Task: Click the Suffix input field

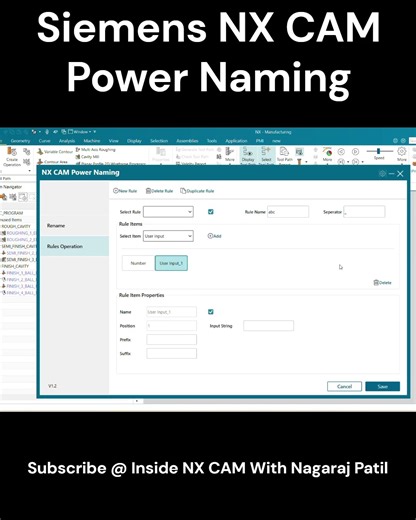Action: (x=172, y=353)
